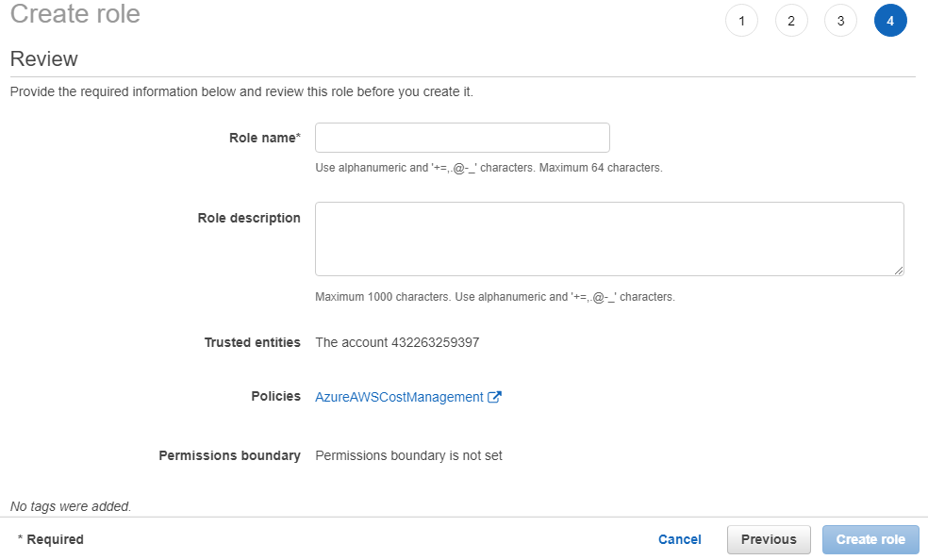Click the 'Permissions boundary is not set' text

pos(408,455)
